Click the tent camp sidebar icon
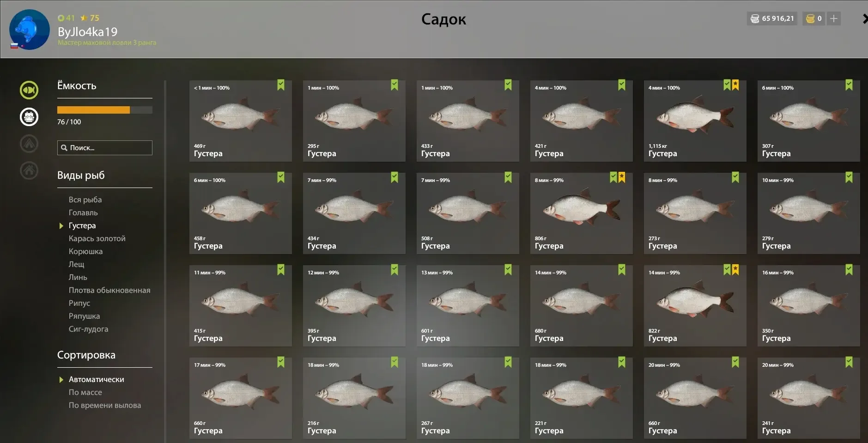The height and width of the screenshot is (443, 868). [x=29, y=144]
